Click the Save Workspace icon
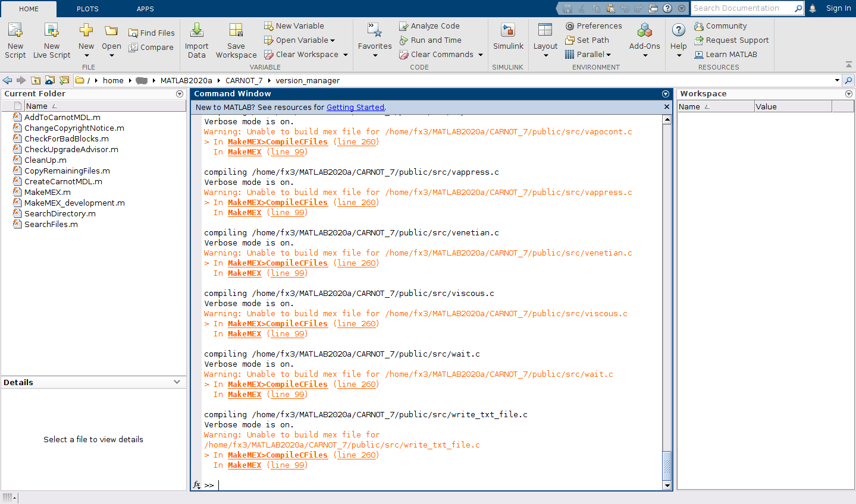The image size is (856, 504). [x=236, y=30]
